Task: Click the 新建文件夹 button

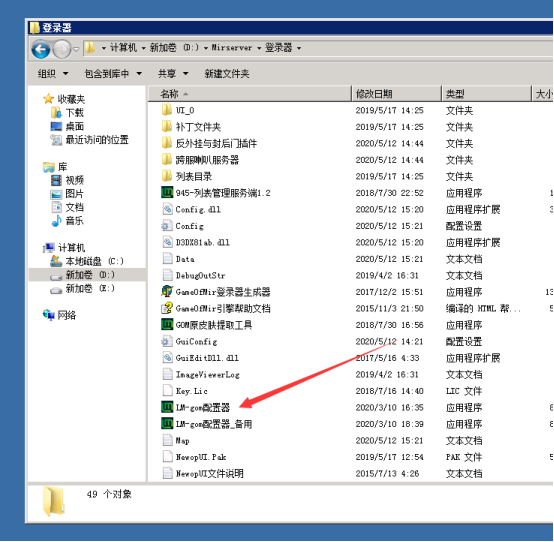Action: pyautogui.click(x=227, y=73)
